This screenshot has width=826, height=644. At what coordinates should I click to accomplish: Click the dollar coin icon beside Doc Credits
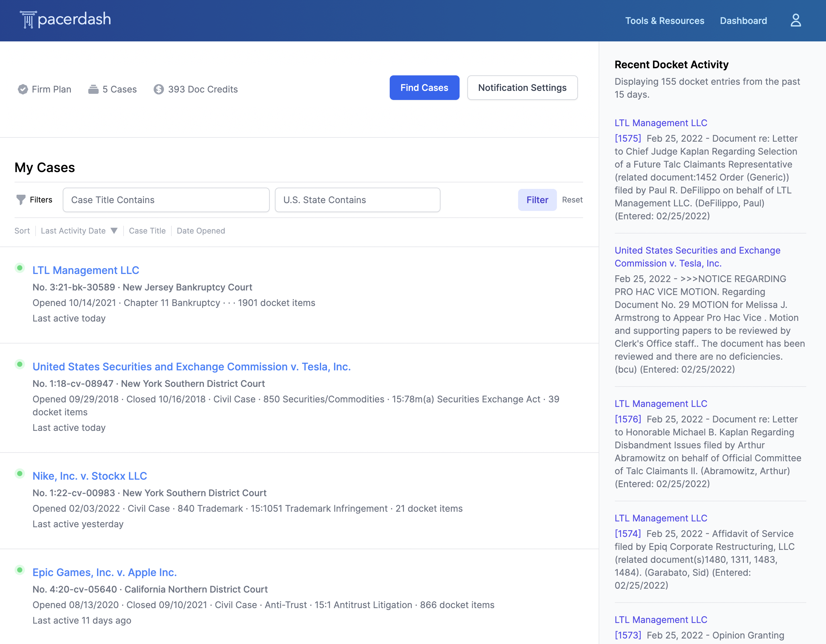158,89
